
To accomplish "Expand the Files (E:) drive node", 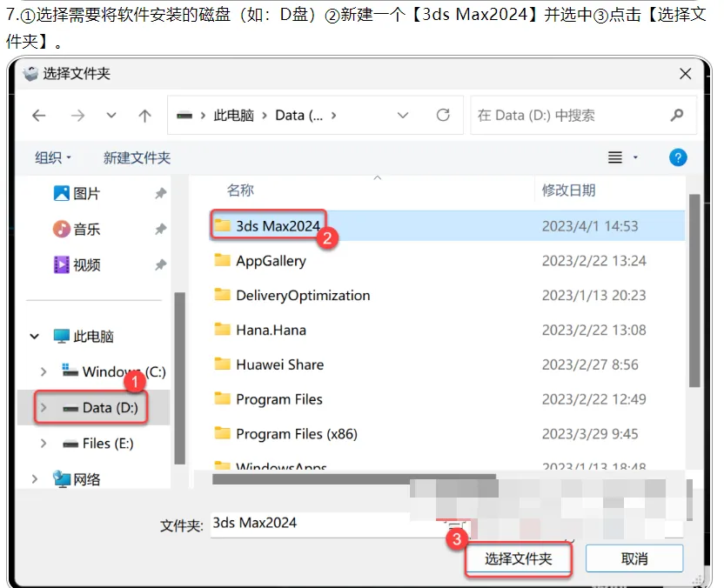I will (x=44, y=444).
